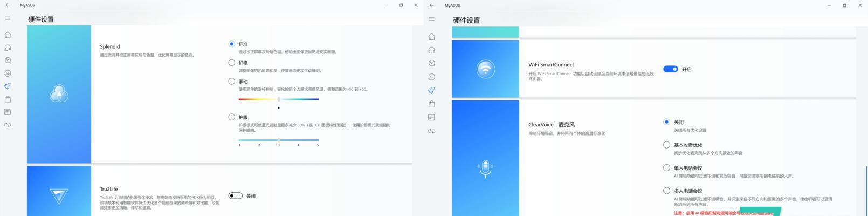Click the color temperature gradient slider

click(279, 99)
